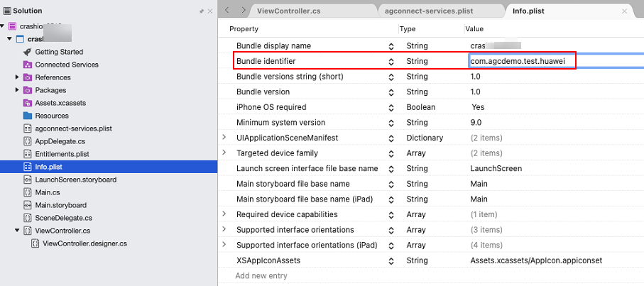Click the Connected Services folder icon
The height and width of the screenshot is (286, 644).
27,65
